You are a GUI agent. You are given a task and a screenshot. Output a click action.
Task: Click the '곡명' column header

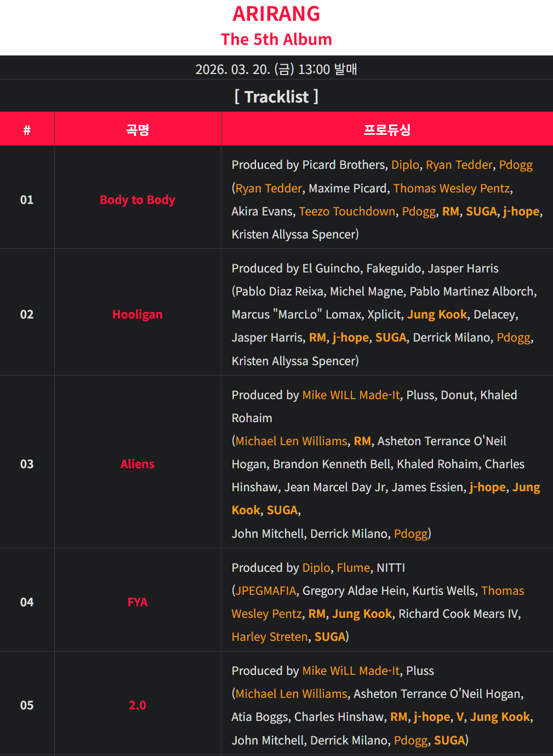coord(138,130)
